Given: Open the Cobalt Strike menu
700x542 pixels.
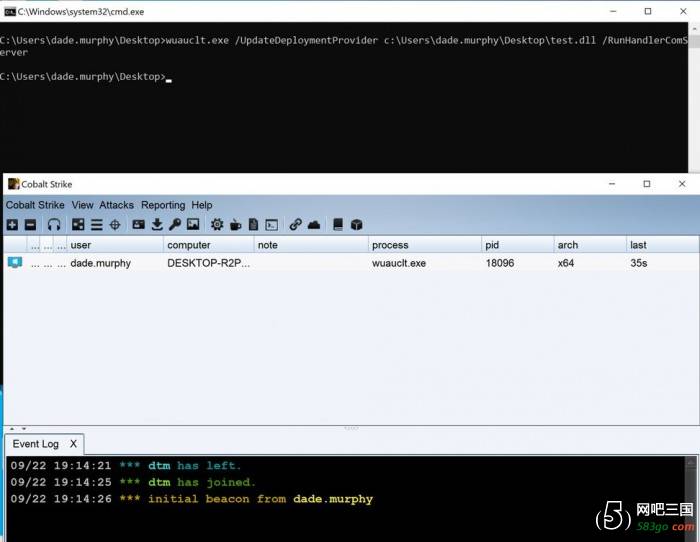Looking at the screenshot, I should [x=35, y=205].
